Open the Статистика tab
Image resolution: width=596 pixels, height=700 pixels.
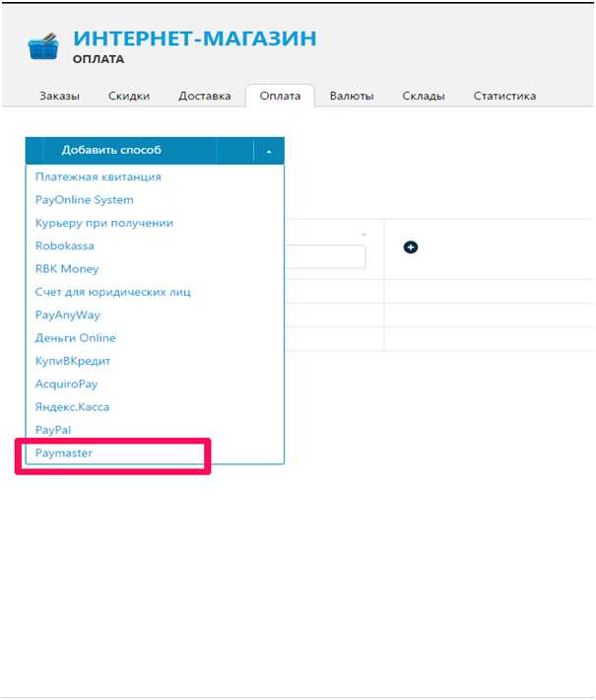pos(504,96)
